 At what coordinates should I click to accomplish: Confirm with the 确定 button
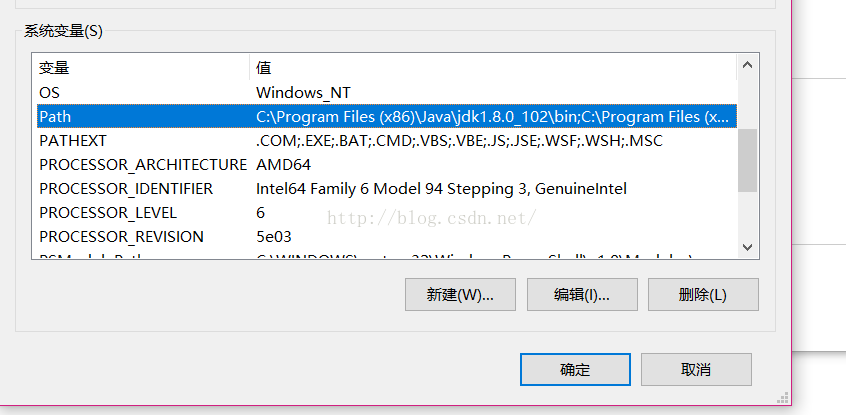pyautogui.click(x=575, y=369)
